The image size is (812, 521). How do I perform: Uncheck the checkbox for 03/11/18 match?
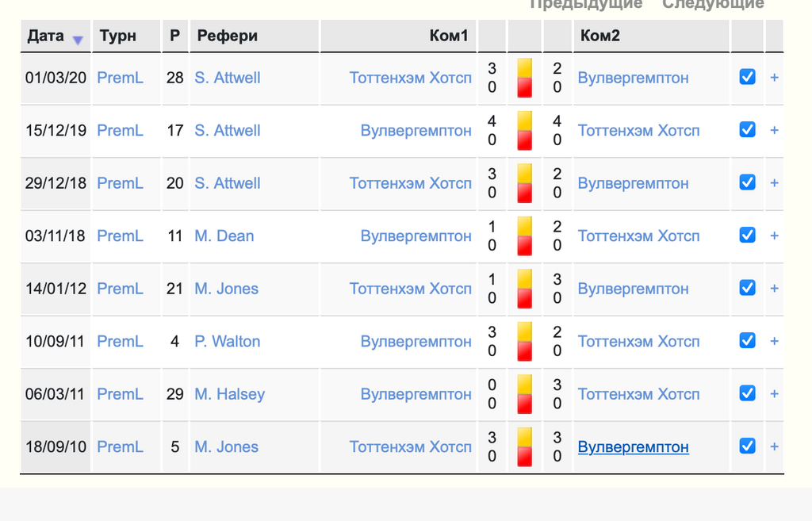747,235
